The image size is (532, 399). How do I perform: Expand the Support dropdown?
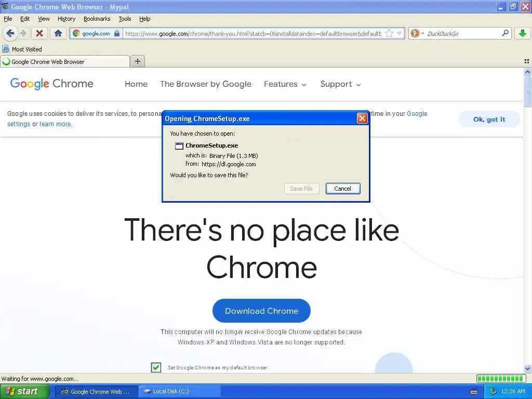pyautogui.click(x=340, y=84)
